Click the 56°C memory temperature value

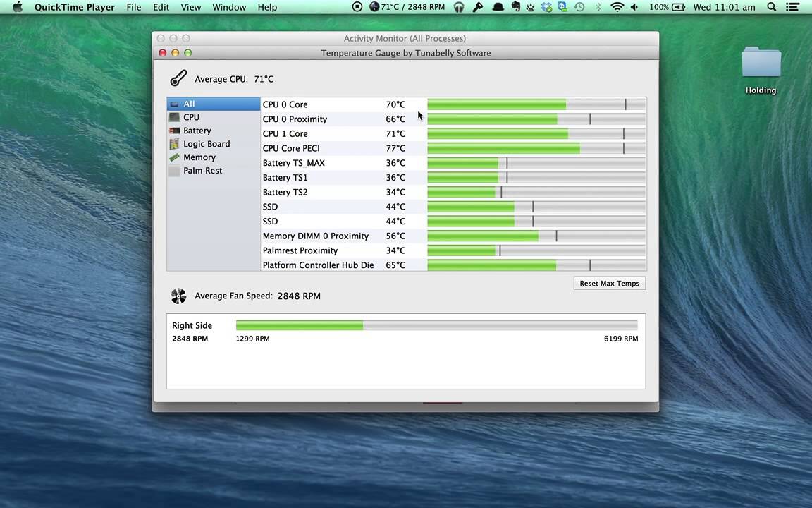[395, 236]
